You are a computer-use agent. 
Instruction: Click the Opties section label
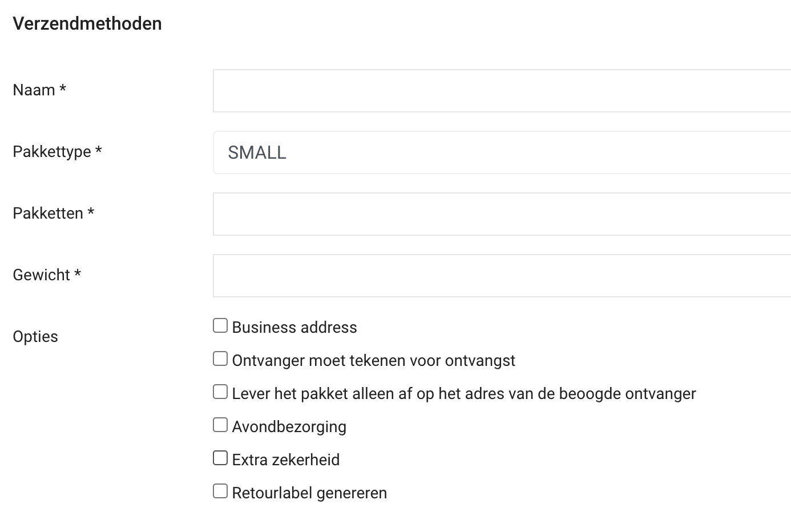[x=35, y=336]
